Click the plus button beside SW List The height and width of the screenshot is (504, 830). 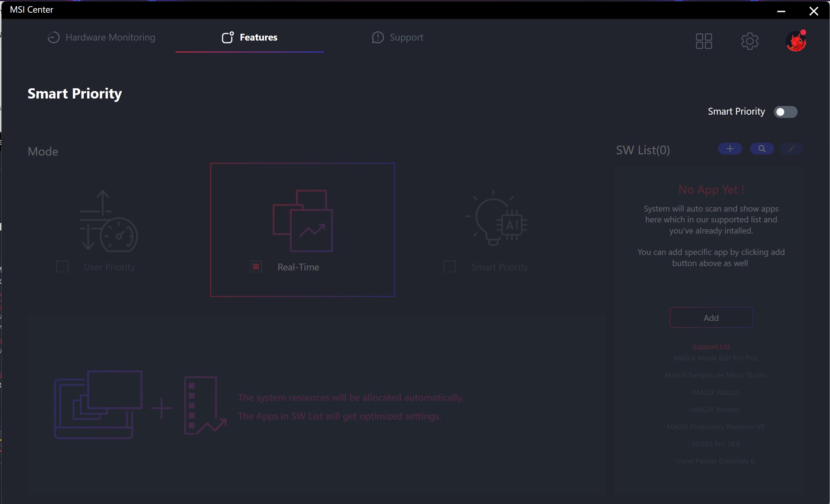pyautogui.click(x=730, y=149)
